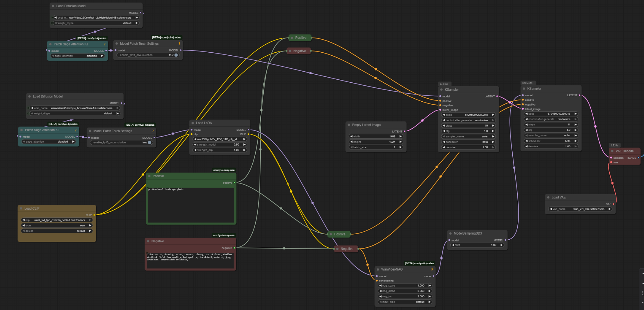Collapse the Load LoRA node using its title dot

pos(193,123)
